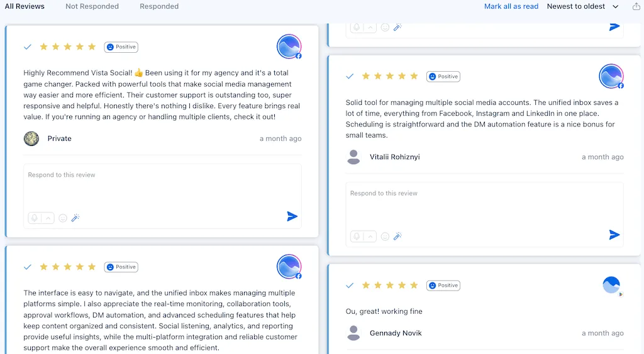Click Vitalii Rohiznyi's profile avatar
The image size is (644, 354).
click(x=353, y=157)
